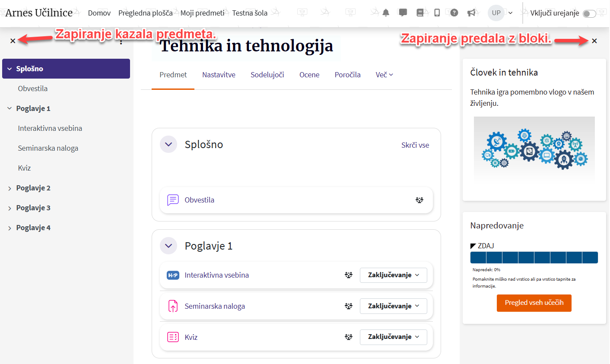Click the Kviz quiz icon
Screen dimensions: 610x364
tap(173, 337)
